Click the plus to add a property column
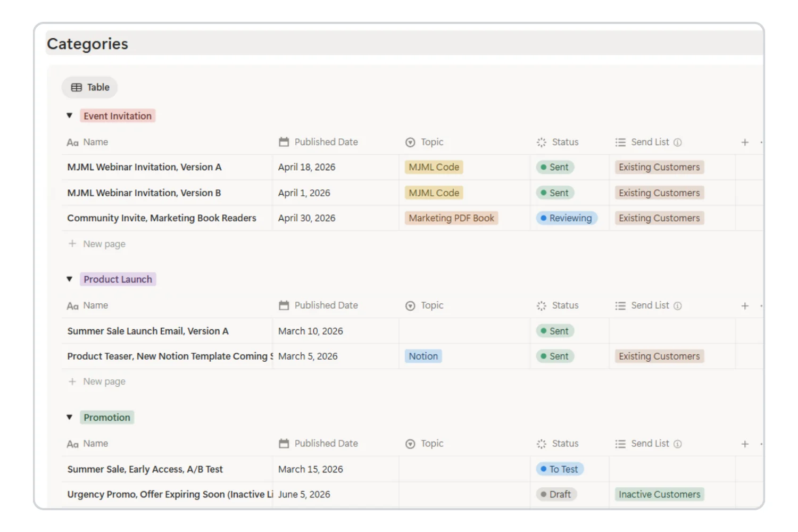This screenshot has height=532, width=798. coord(745,142)
